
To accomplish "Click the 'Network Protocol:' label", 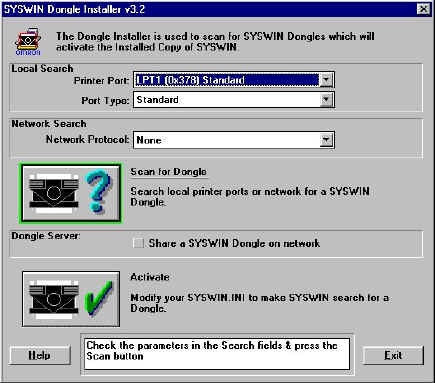I will pos(88,139).
